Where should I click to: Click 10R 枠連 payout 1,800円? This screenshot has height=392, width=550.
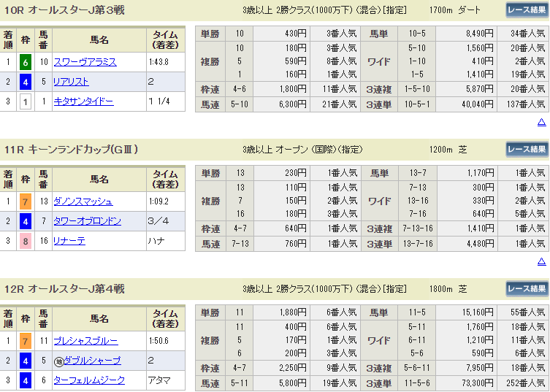tap(293, 89)
